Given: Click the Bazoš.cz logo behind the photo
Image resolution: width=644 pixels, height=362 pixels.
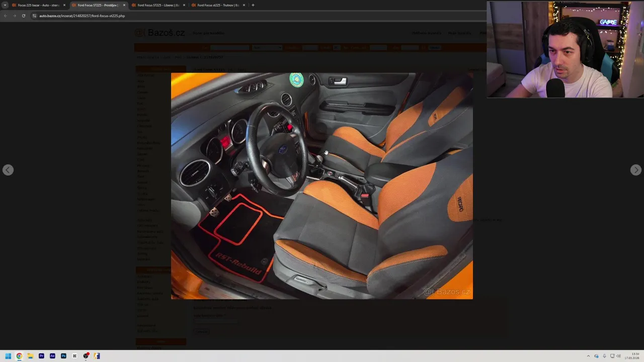Looking at the screenshot, I should 160,33.
